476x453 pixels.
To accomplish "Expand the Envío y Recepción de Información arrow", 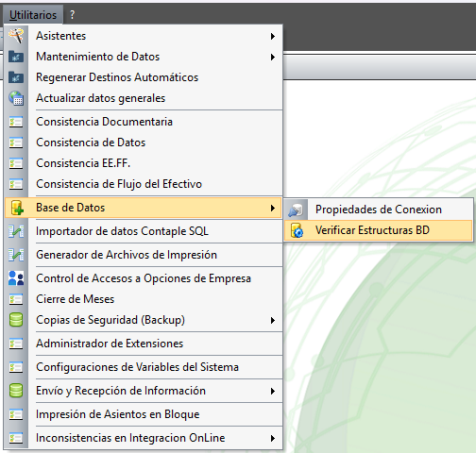I will point(273,391).
